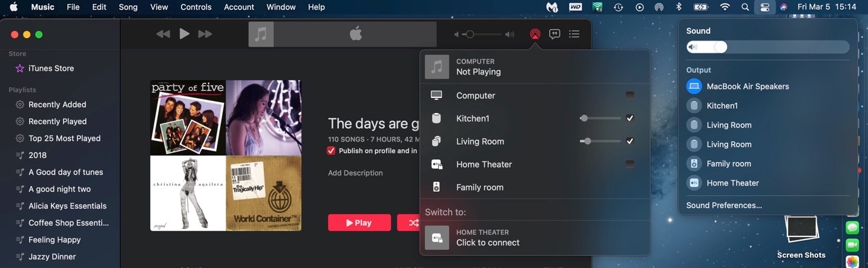Open the Malwarebytes menu bar icon

[552, 7]
